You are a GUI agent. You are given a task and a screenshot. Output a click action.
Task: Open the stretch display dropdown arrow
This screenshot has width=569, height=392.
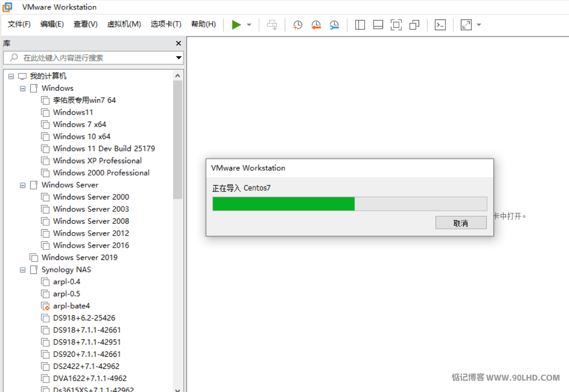[479, 25]
